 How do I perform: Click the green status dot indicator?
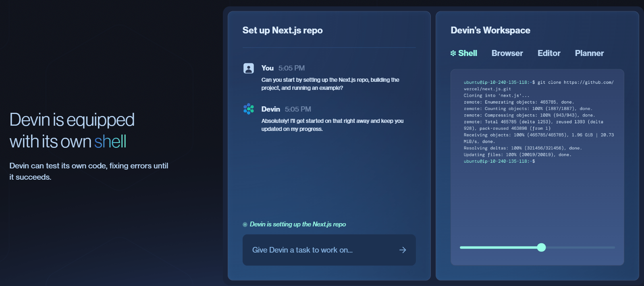tap(245, 224)
